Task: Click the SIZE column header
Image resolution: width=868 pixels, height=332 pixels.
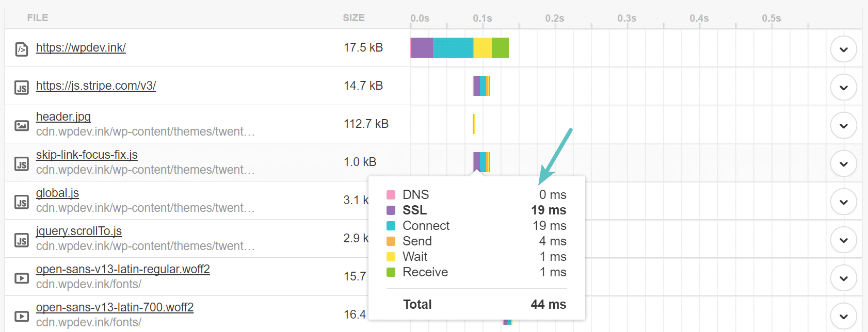Action: [x=352, y=17]
